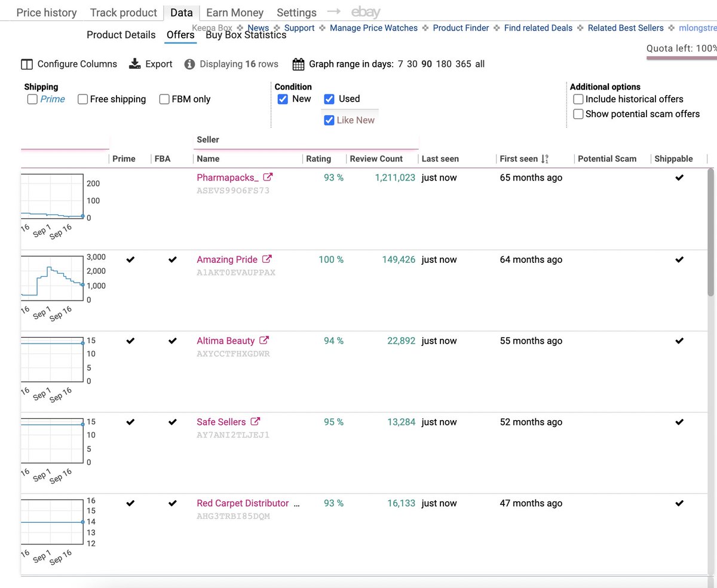Switch to the Price history tab
The height and width of the screenshot is (588, 717).
click(47, 13)
